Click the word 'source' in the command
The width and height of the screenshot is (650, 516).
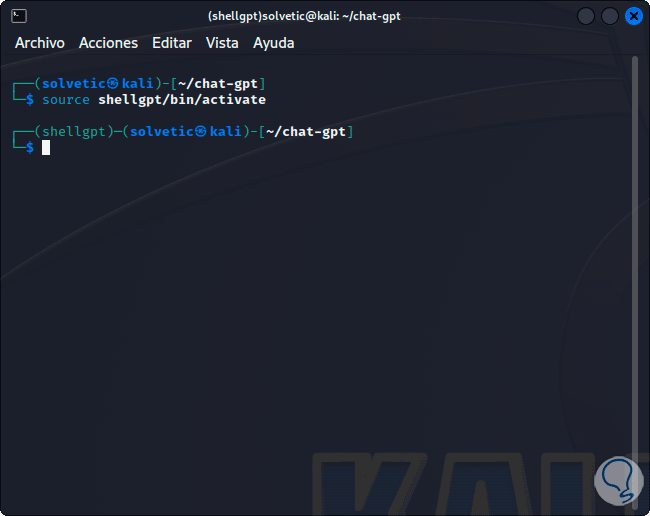(x=66, y=100)
